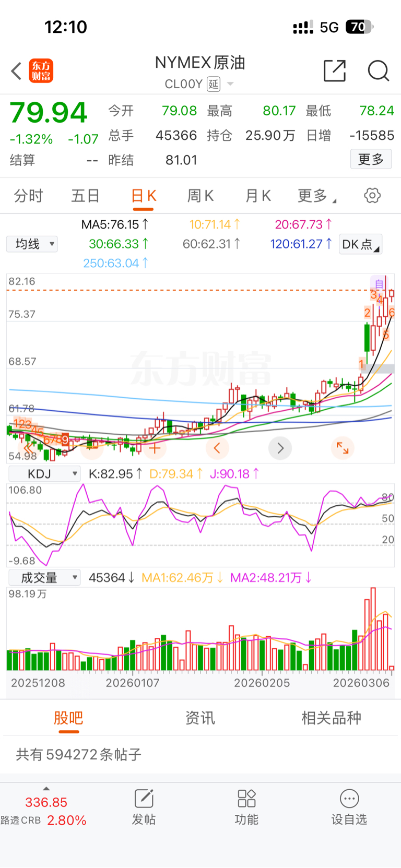Tap the D:79.34 indicator value
Screen dimensions: 401x868
(x=176, y=474)
